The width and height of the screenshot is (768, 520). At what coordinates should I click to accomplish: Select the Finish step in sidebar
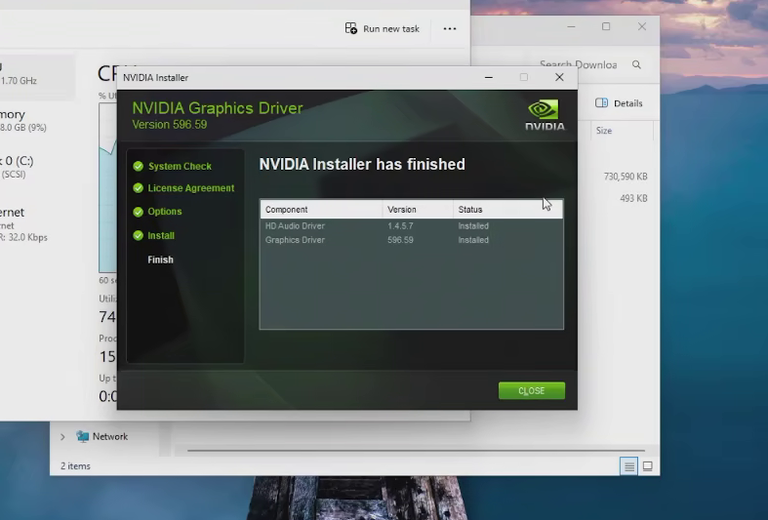161,260
